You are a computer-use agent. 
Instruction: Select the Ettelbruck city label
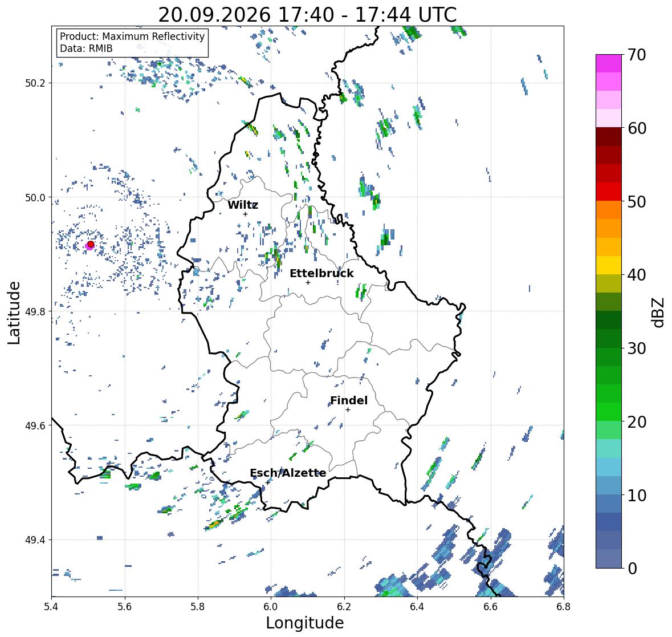(x=321, y=273)
